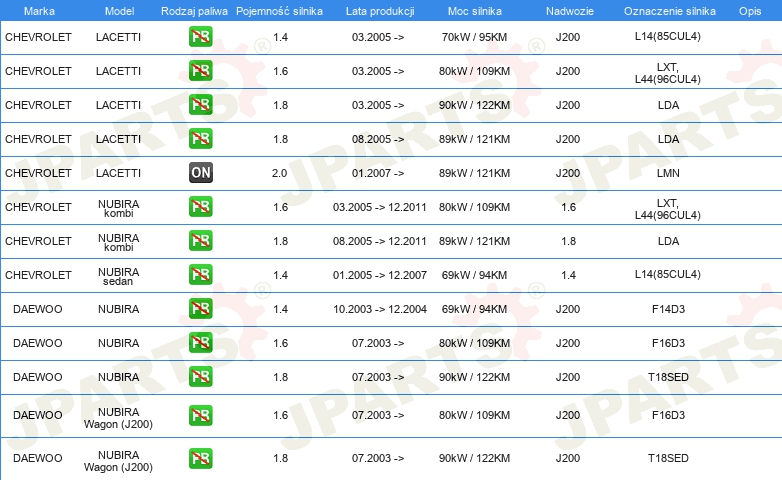Click the petrol icon in the LMN-adjacent Nubira kombi 1.6 row
Screen dimensions: 782x480
pyautogui.click(x=200, y=207)
